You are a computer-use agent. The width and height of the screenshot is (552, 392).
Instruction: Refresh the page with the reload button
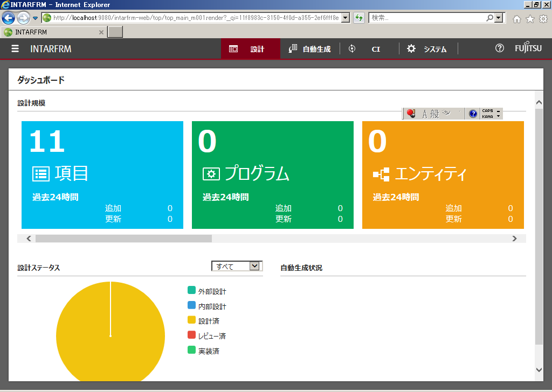pos(359,18)
